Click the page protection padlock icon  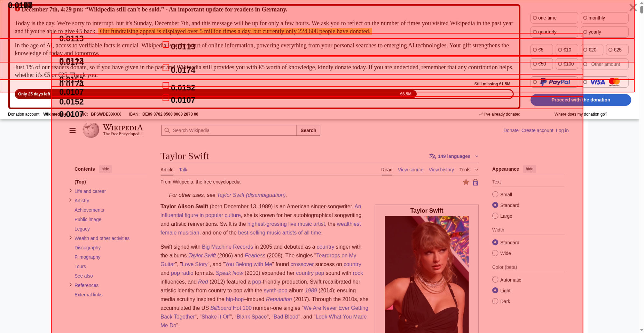pyautogui.click(x=475, y=182)
